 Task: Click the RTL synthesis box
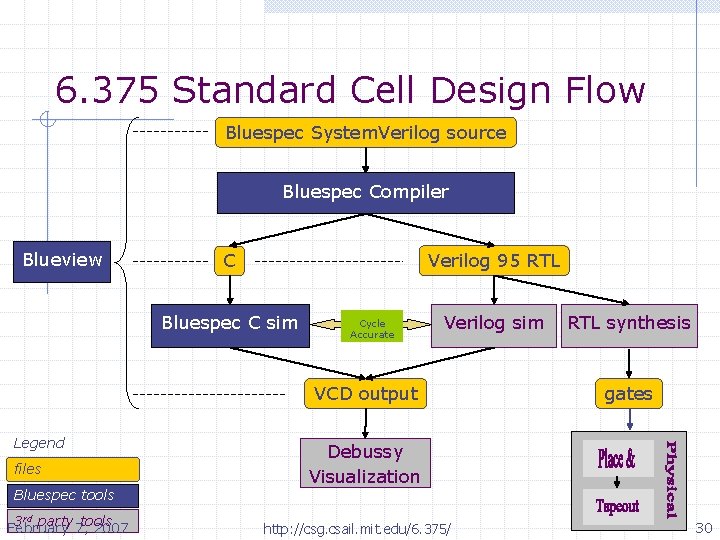(629, 326)
